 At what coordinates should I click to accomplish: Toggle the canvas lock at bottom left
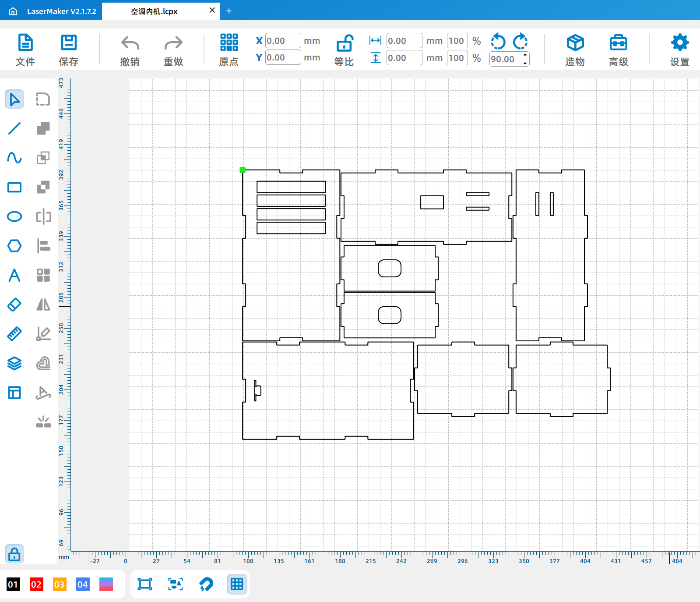(14, 554)
